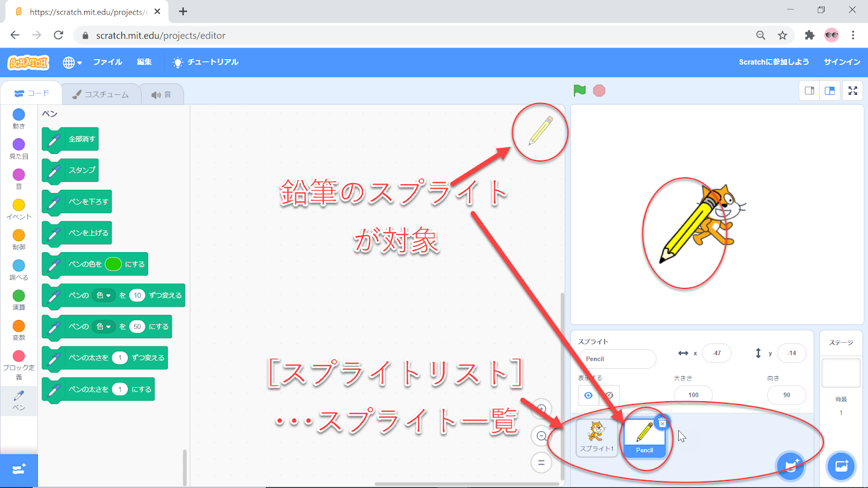Click the 全部消す pen block
The width and height of the screenshot is (868, 488).
(70, 140)
